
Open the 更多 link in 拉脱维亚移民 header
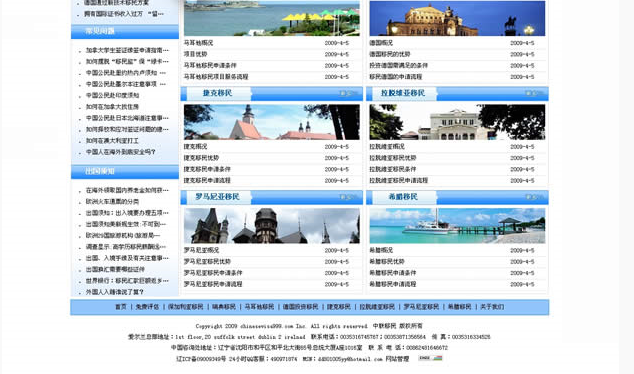533,93
